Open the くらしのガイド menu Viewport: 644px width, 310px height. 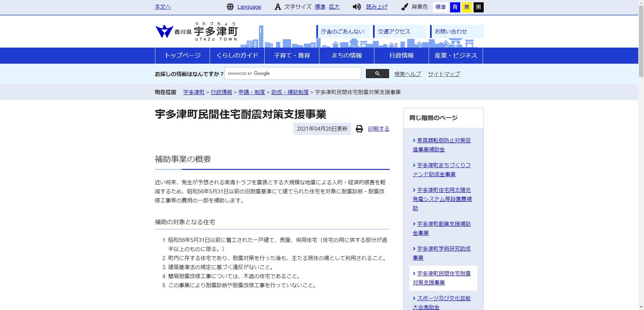click(x=237, y=55)
